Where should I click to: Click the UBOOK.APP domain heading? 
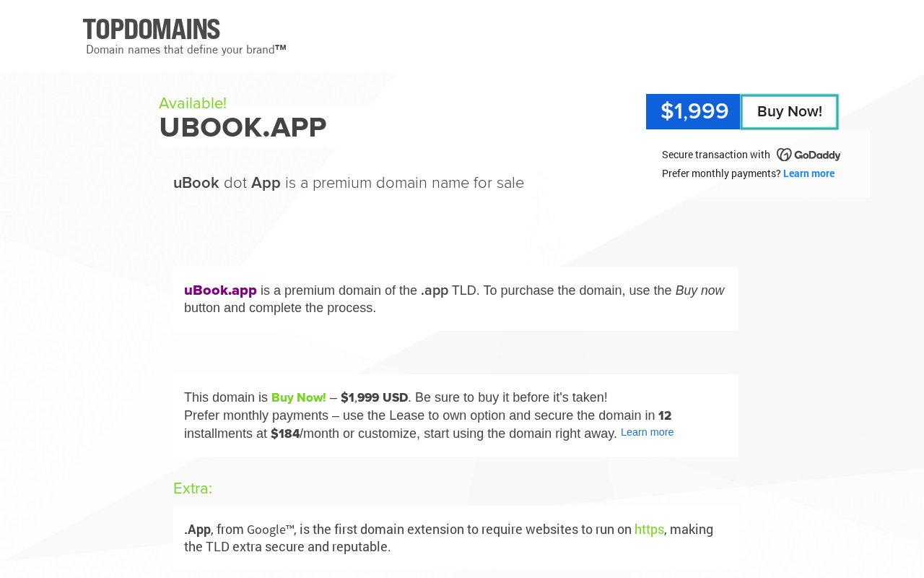click(x=243, y=128)
